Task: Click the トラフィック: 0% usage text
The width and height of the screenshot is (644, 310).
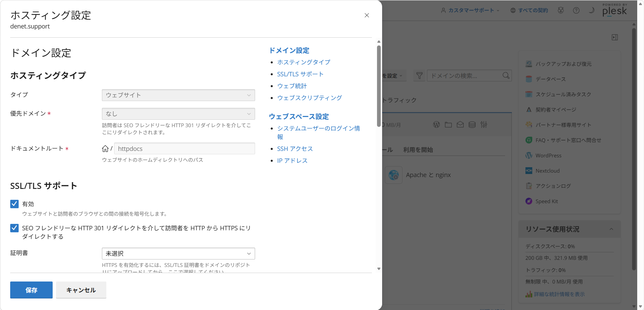Action: (546, 270)
